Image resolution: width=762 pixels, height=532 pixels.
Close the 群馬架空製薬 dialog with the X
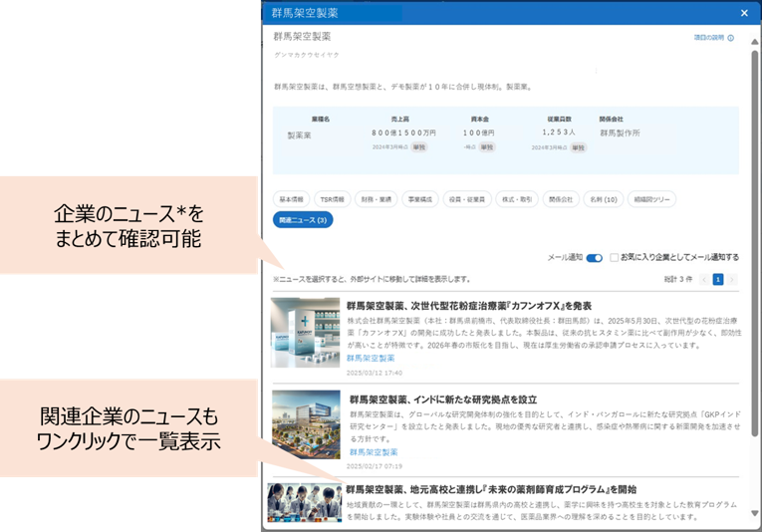[x=744, y=13]
